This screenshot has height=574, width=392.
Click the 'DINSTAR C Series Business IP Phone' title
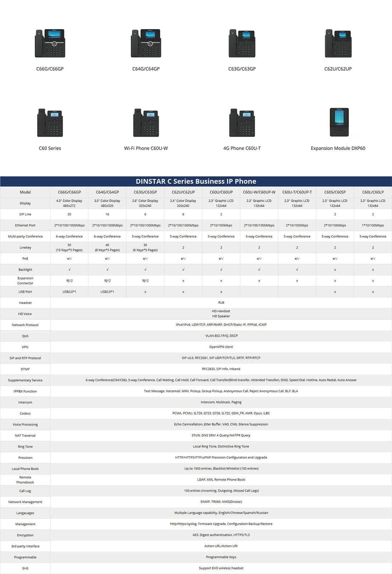point(196,181)
